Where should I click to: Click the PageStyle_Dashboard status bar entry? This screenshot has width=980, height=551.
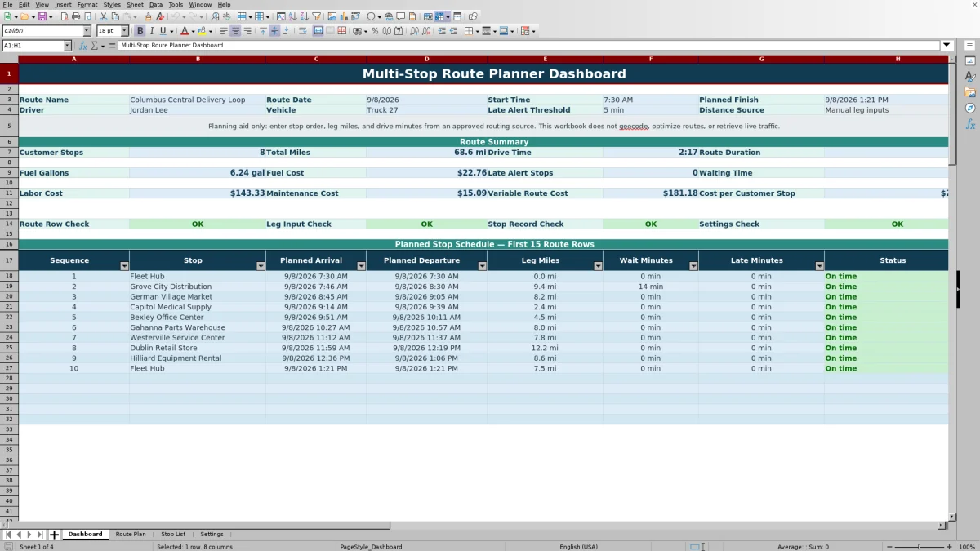click(x=371, y=547)
